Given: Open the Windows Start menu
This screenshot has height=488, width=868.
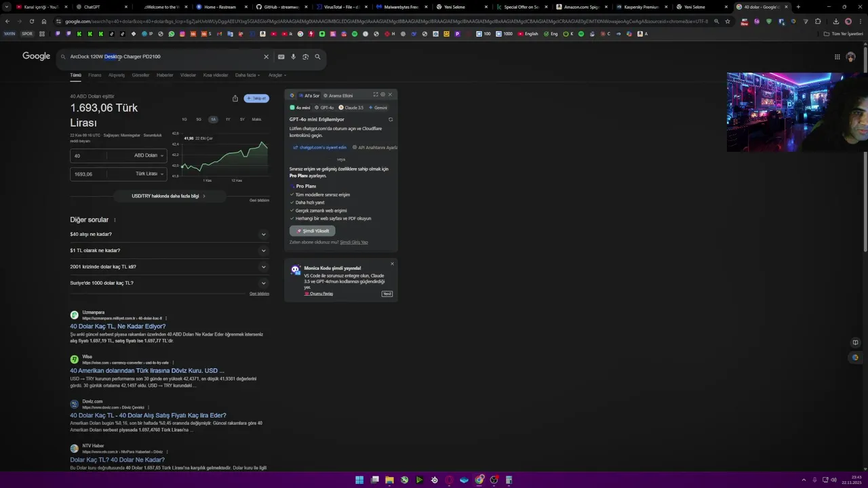Looking at the screenshot, I should point(359,480).
